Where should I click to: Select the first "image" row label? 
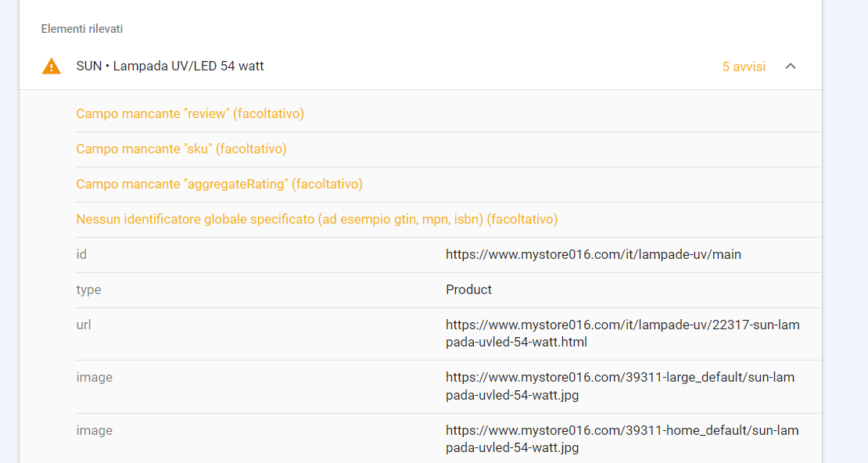click(x=95, y=377)
